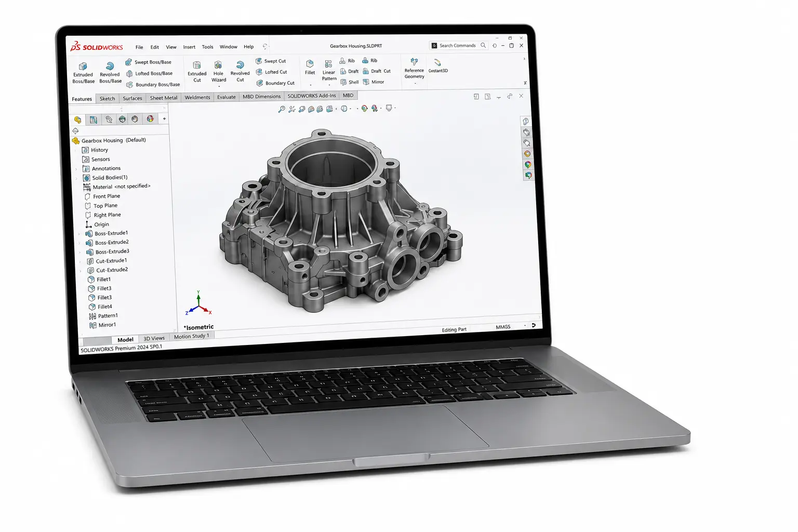
Task: Select the Swept Cut command
Action: pyautogui.click(x=271, y=61)
